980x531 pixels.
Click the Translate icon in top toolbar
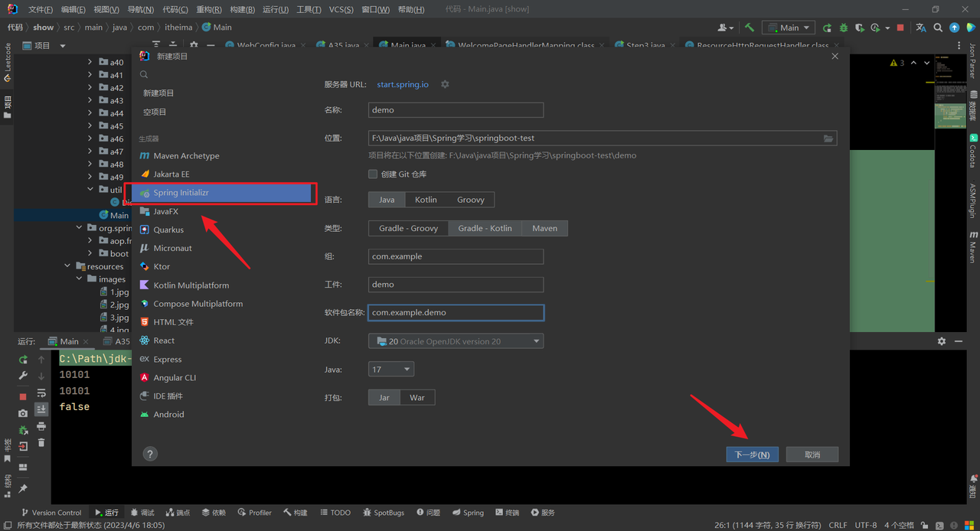click(920, 28)
